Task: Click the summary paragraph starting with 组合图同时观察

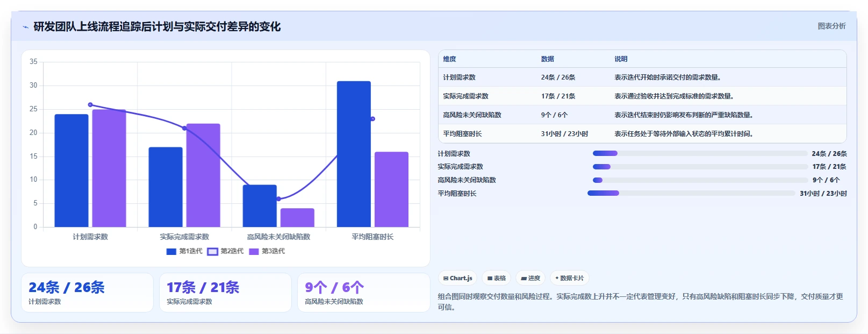Action: (642, 302)
